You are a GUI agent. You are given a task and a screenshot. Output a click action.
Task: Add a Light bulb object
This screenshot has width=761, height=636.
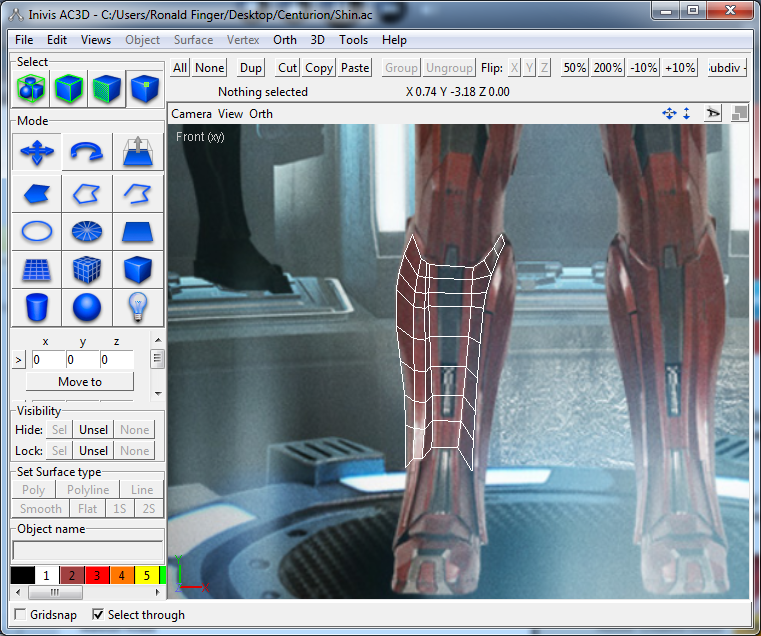138,307
